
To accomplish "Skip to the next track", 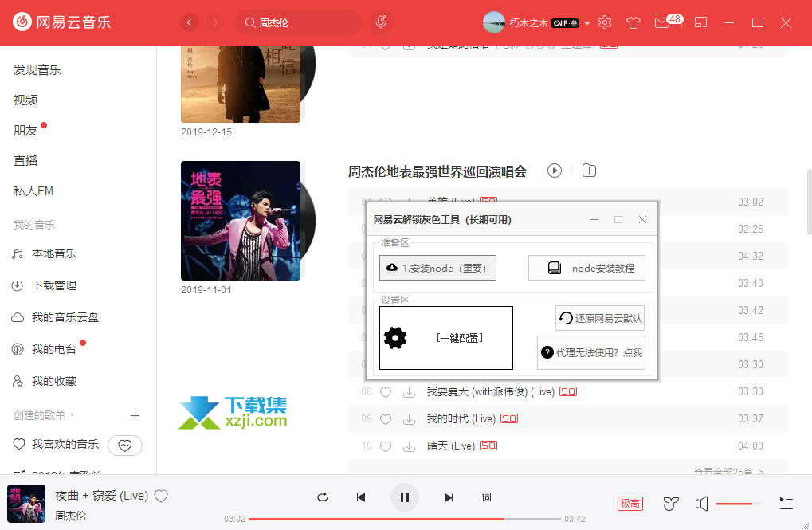I will pyautogui.click(x=449, y=497).
